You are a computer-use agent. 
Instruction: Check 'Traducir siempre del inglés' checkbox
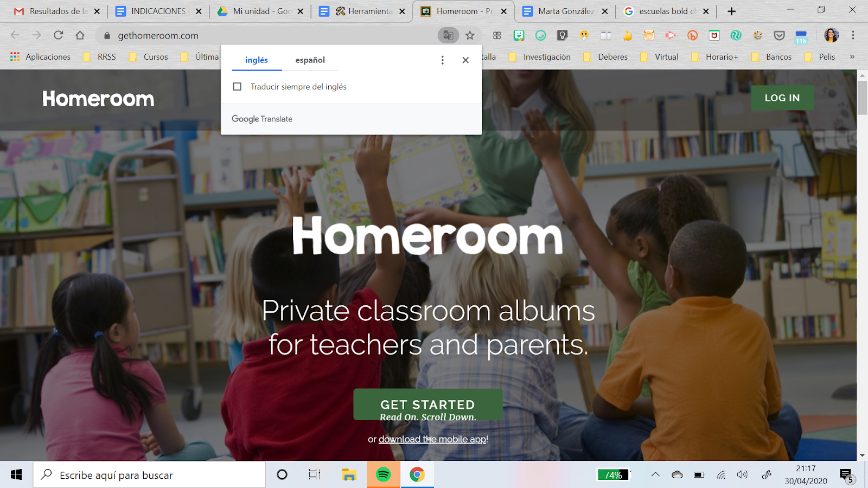point(237,87)
